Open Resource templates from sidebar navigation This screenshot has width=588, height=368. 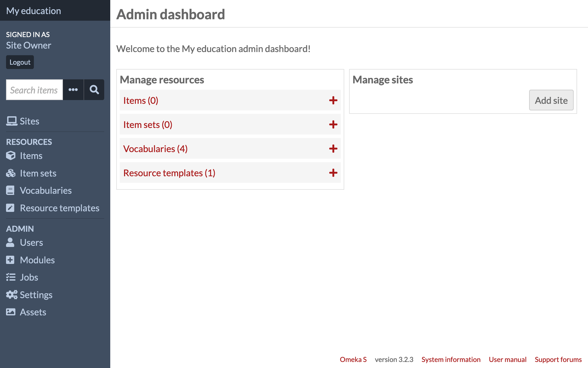[x=59, y=208]
